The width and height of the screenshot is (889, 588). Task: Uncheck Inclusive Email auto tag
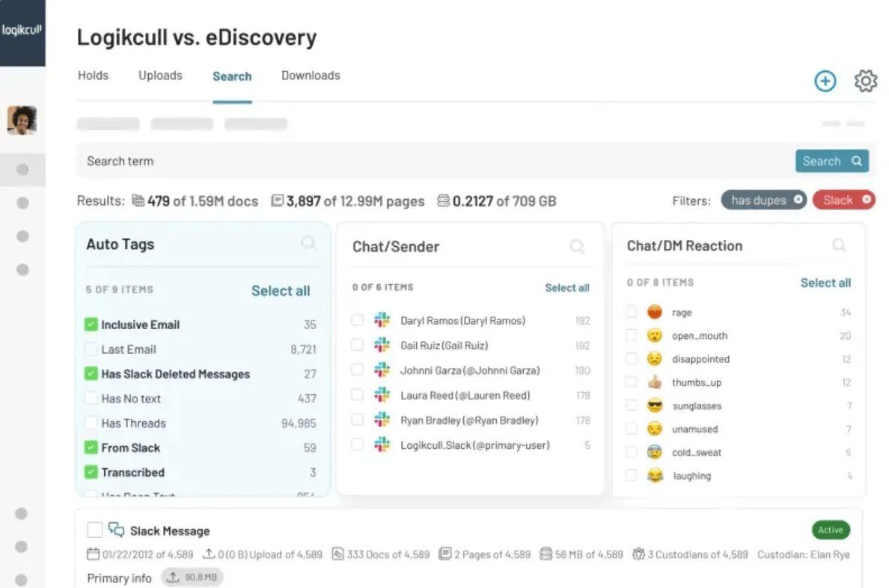click(91, 325)
